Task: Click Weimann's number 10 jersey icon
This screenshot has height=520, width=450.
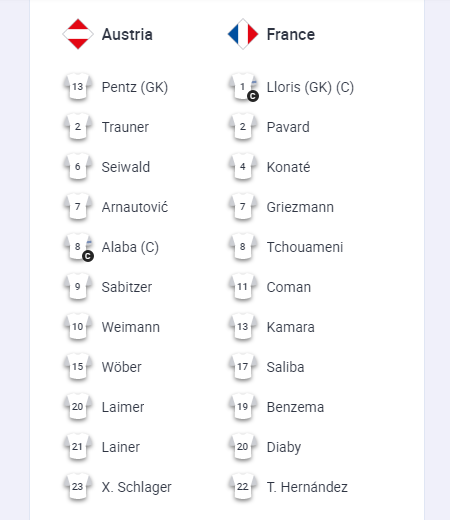Action: click(78, 327)
